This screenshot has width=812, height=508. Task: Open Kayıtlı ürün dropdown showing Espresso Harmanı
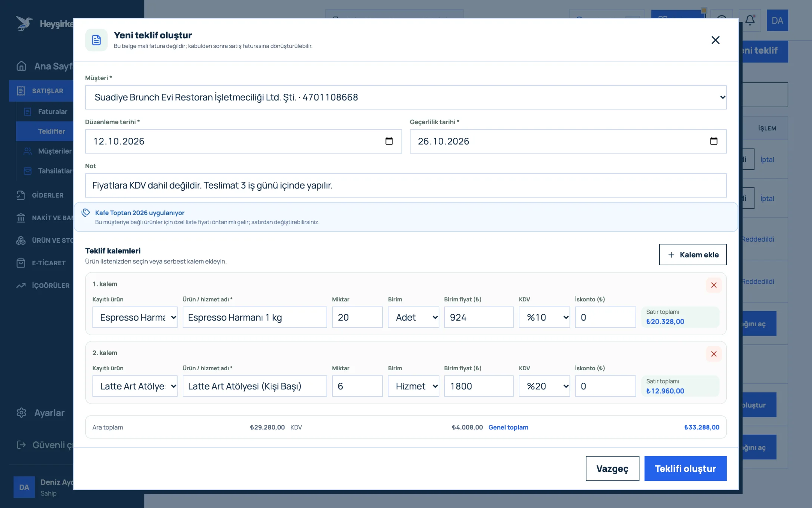pyautogui.click(x=135, y=317)
